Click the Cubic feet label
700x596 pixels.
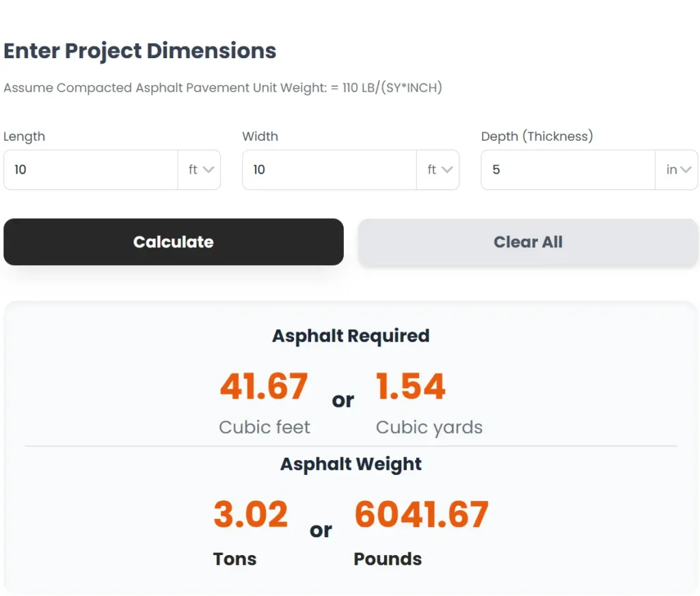265,427
